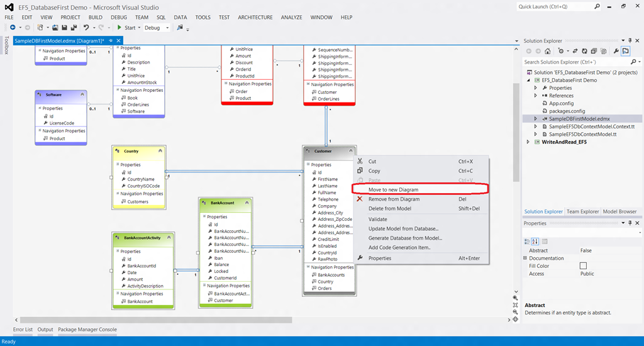The image size is (644, 346).
Task: Open the Start button dropdown arrow
Action: click(139, 28)
